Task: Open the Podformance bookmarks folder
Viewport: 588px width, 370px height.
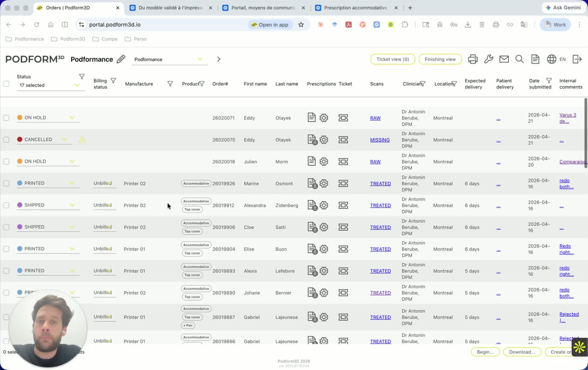Action: (25, 39)
